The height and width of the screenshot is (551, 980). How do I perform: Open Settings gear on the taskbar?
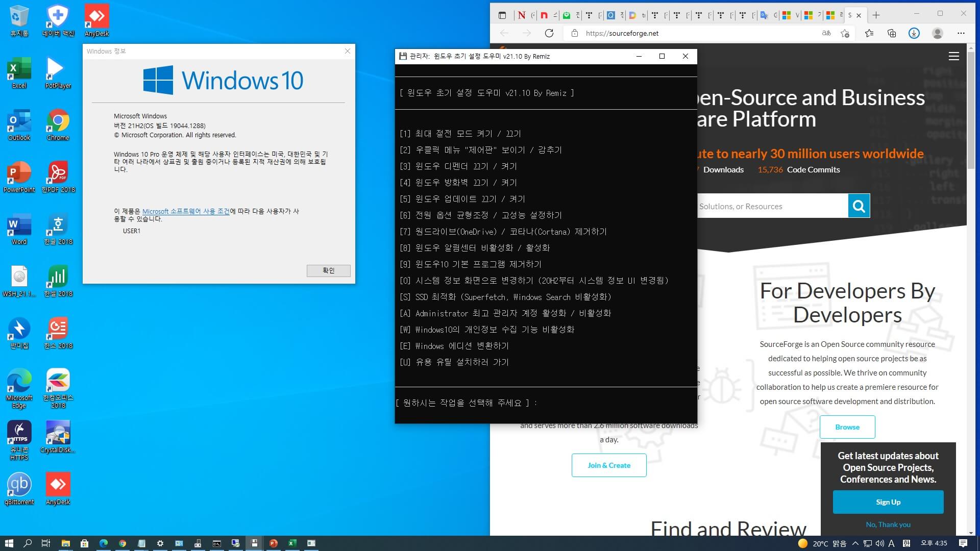(160, 543)
